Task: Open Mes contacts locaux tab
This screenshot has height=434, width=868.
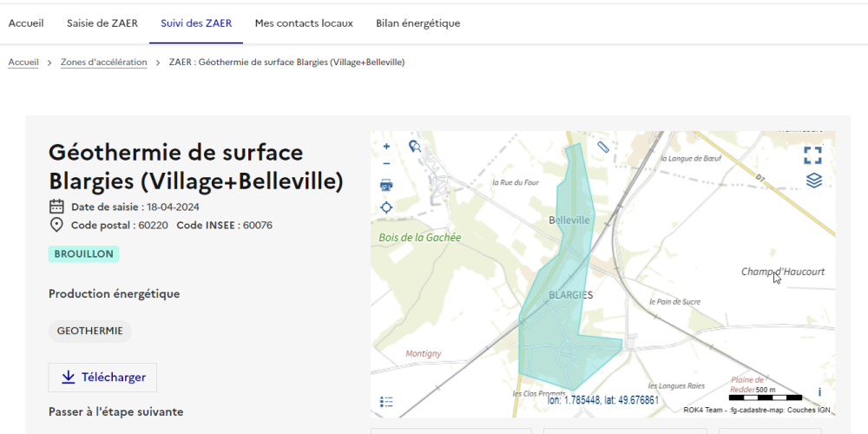Action: pyautogui.click(x=304, y=23)
